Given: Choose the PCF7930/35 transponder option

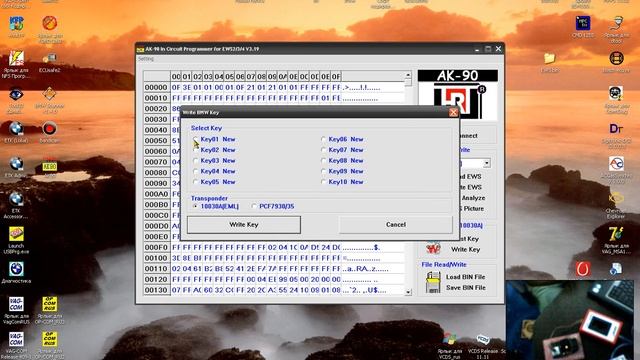Looking at the screenshot, I should (x=254, y=207).
